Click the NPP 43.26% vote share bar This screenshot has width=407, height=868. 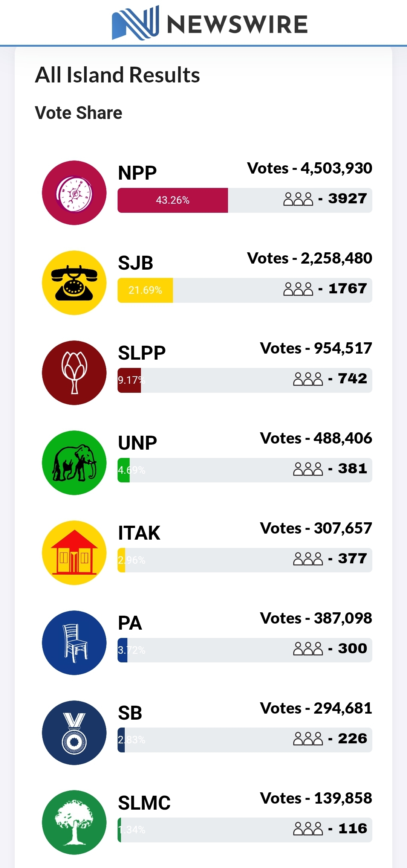point(173,200)
